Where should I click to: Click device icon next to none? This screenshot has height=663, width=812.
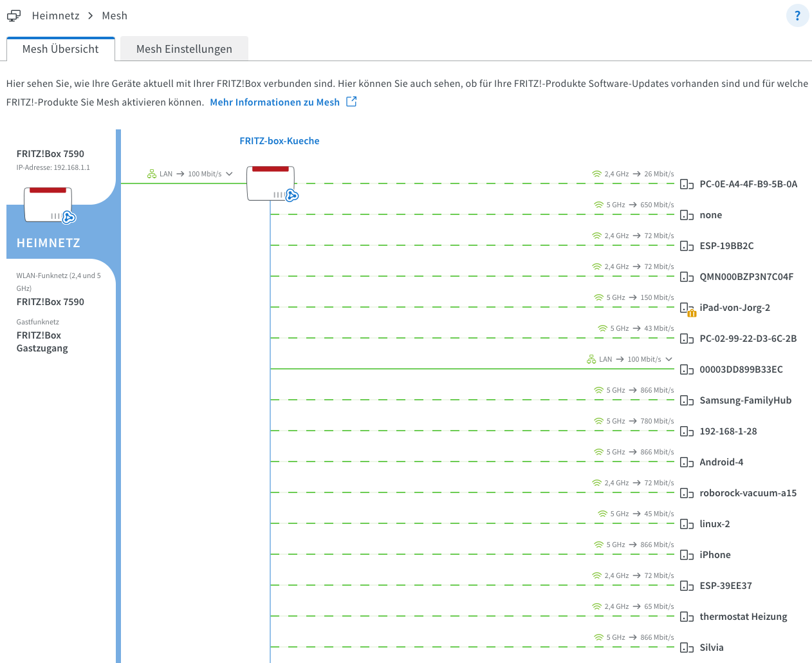(687, 215)
